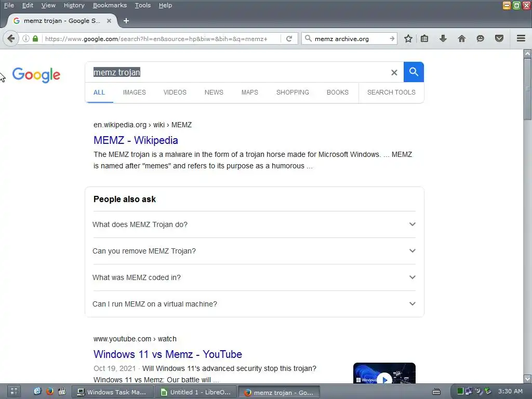Click 'memz trojan - Go...' taskbar button
532x399 pixels.
(279, 393)
